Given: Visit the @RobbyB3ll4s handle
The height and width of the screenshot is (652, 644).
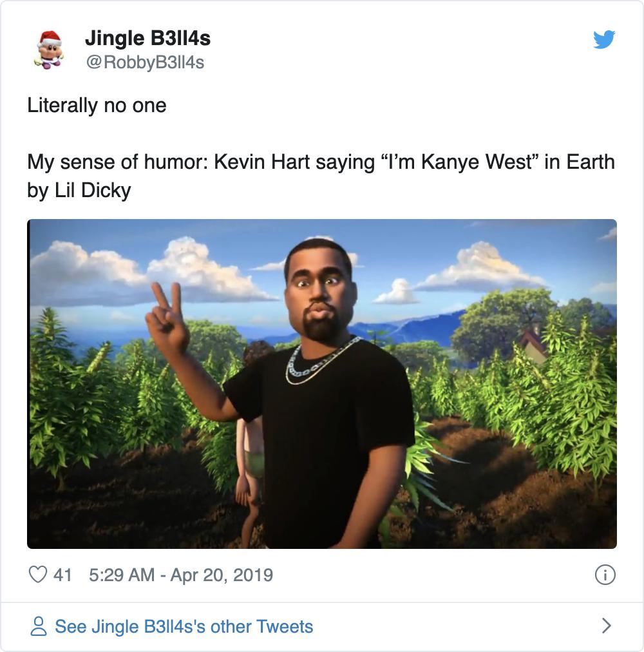Looking at the screenshot, I should 144,62.
